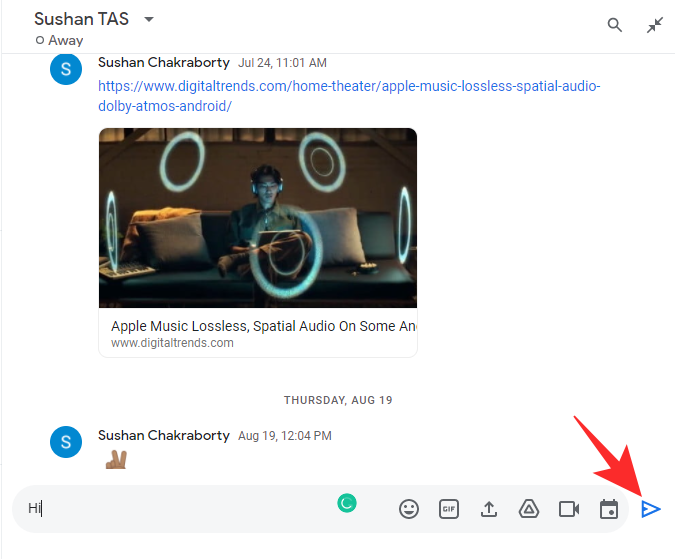Open the GIF picker
This screenshot has width=675, height=559.
click(x=449, y=509)
